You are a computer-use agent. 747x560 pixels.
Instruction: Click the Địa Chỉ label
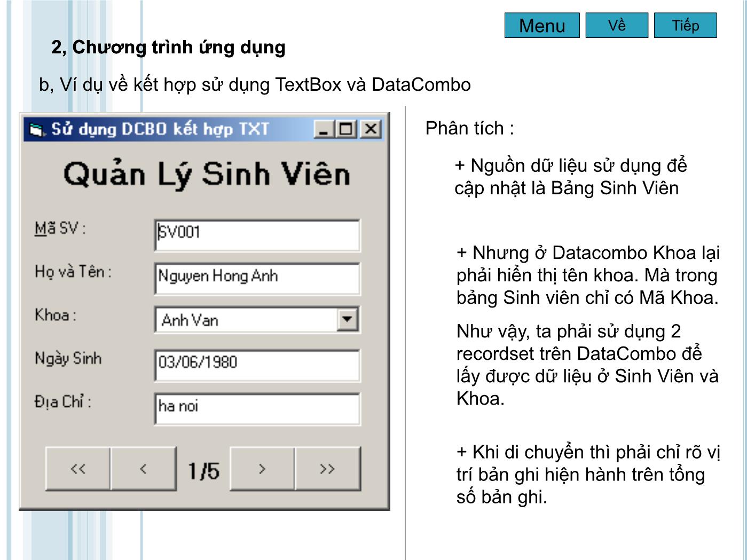(x=62, y=401)
